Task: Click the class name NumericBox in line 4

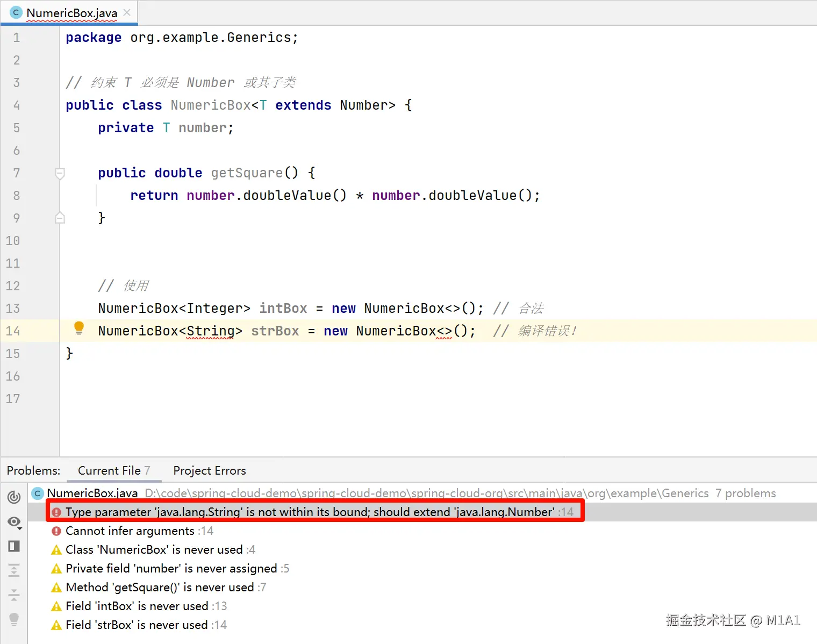Action: (x=211, y=105)
